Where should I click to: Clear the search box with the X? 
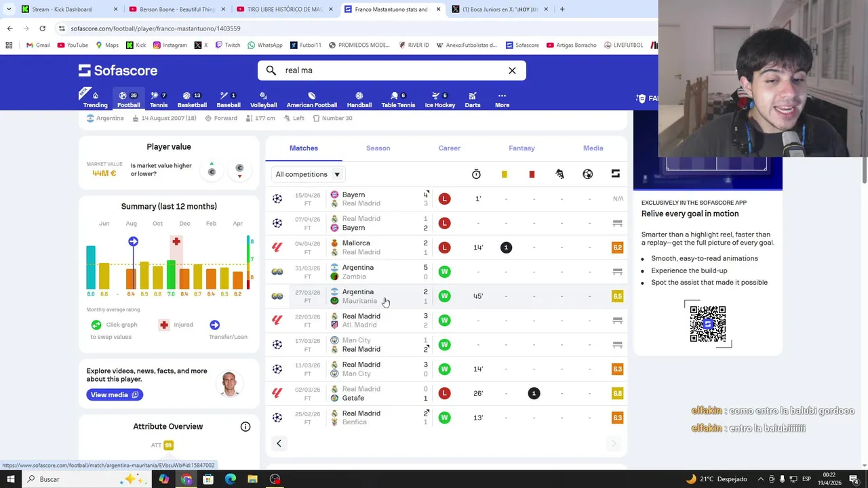pyautogui.click(x=512, y=70)
